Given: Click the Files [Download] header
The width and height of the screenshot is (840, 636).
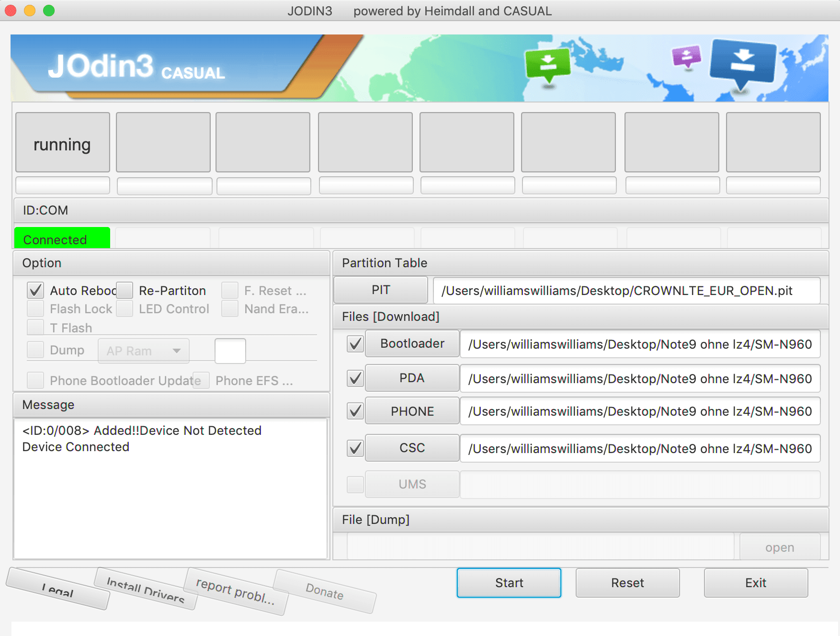Looking at the screenshot, I should (x=580, y=317).
